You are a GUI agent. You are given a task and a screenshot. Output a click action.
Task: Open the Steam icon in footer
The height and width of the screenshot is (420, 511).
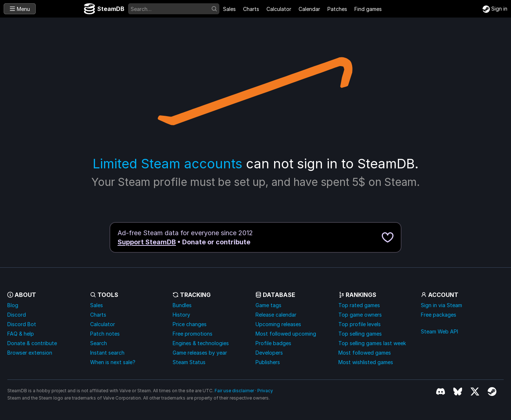pos(492,392)
